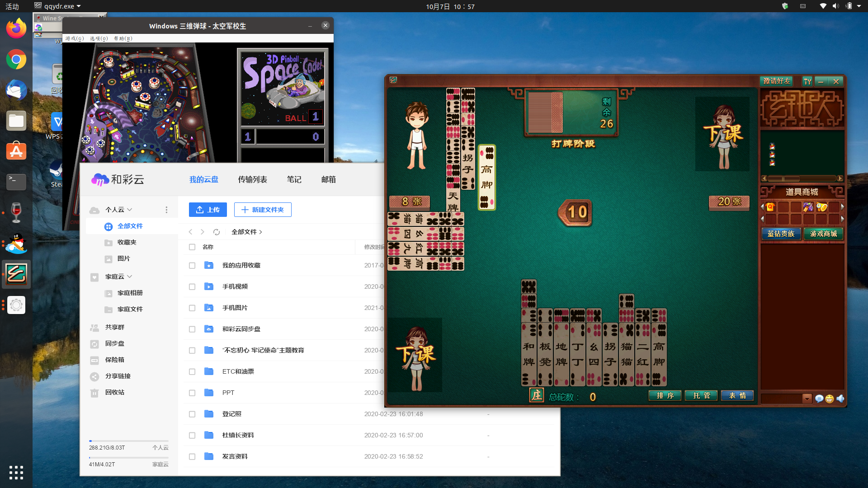Show all applications grid

(16, 472)
